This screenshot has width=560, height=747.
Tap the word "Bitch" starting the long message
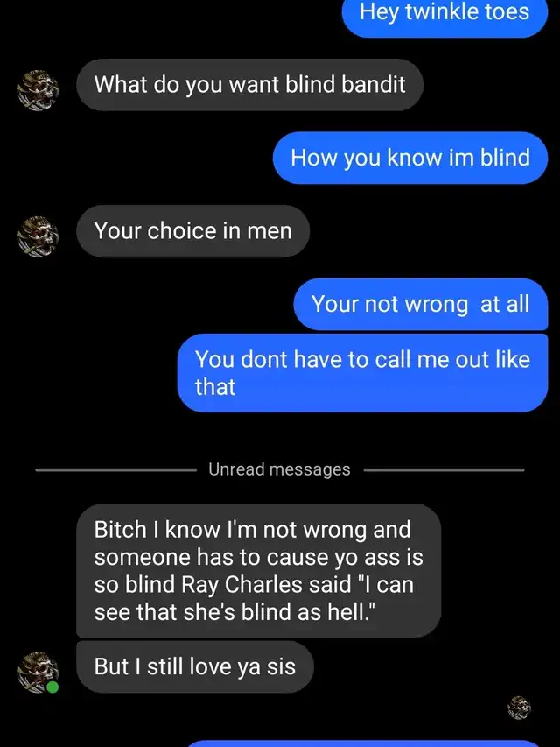[120, 530]
